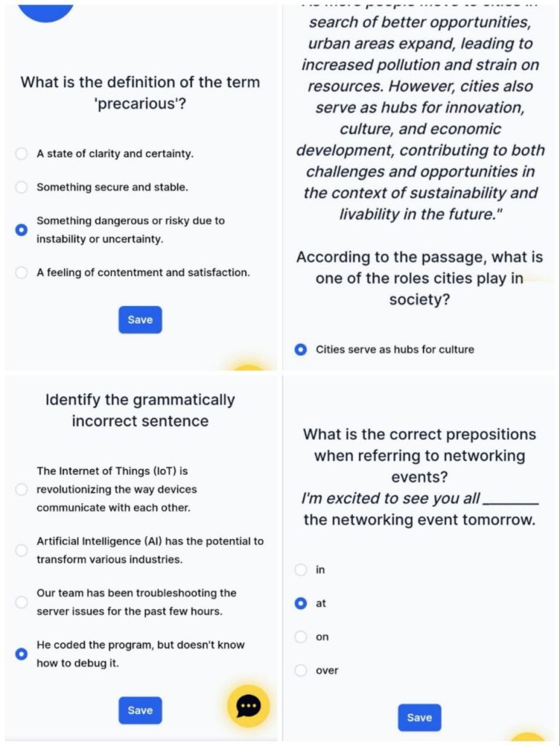560x746 pixels.
Task: Select 'A state of clarity and certainty' option
Action: [22, 154]
